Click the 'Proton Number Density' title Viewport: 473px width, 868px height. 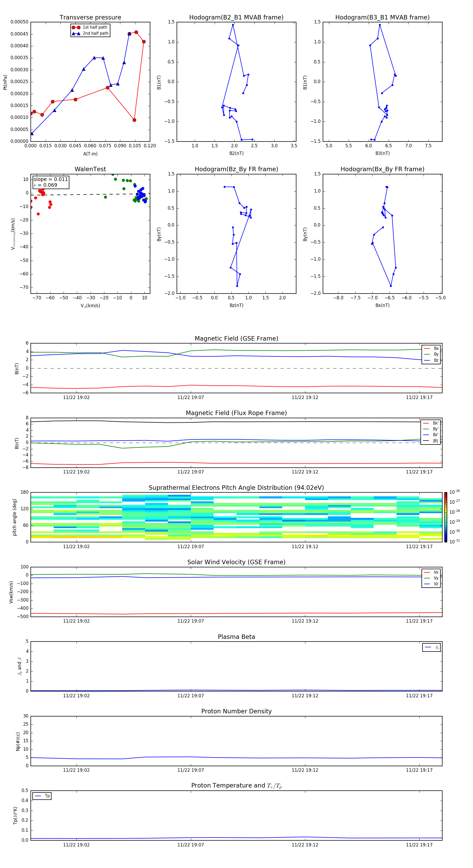coord(236,711)
